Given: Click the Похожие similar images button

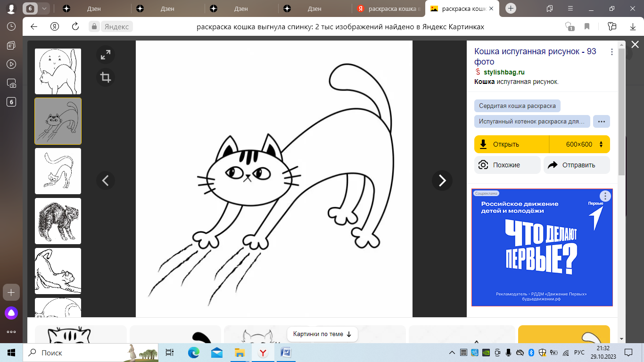Looking at the screenshot, I should (507, 165).
